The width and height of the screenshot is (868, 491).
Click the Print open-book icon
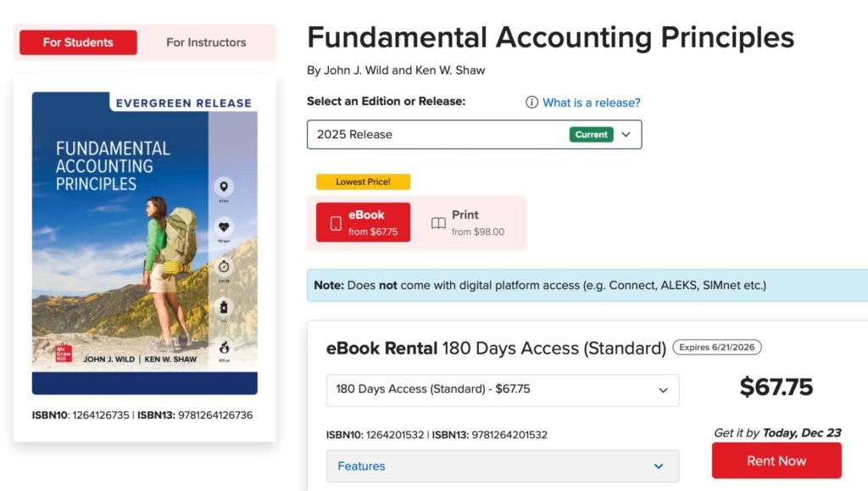pyautogui.click(x=438, y=223)
